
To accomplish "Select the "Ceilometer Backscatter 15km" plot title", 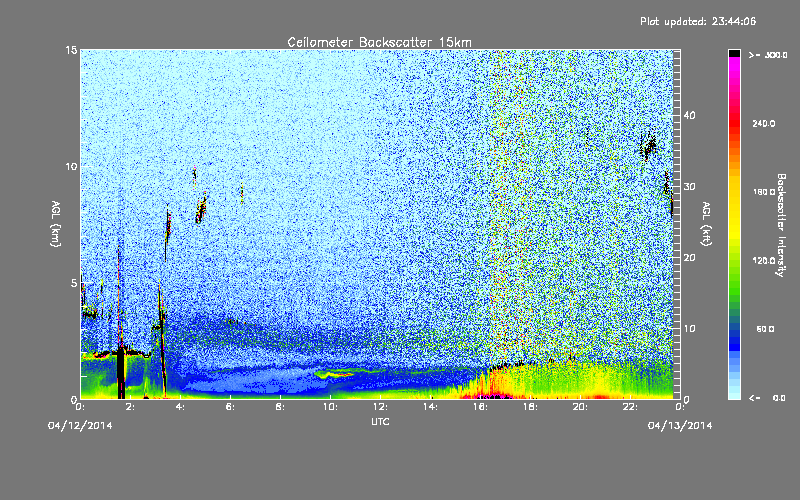I will point(379,42).
